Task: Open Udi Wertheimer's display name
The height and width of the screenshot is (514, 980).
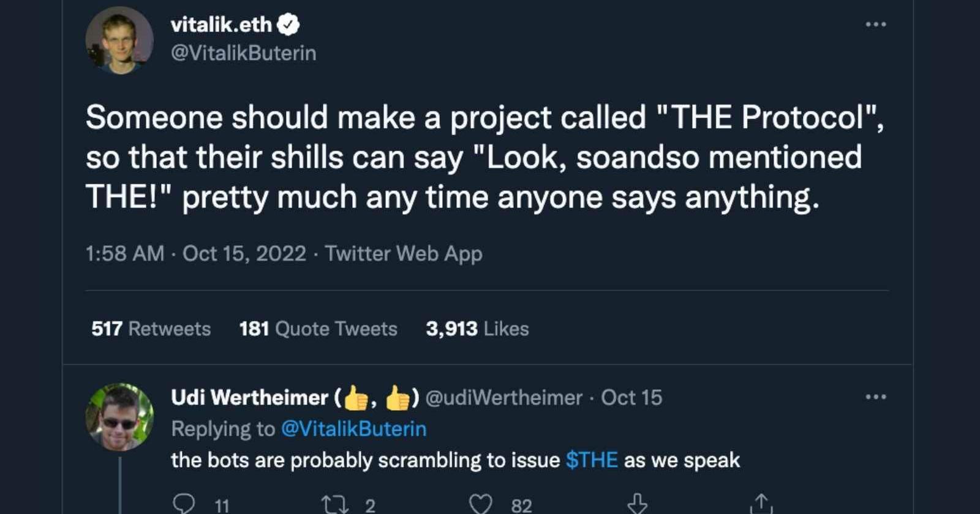Action: click(249, 398)
